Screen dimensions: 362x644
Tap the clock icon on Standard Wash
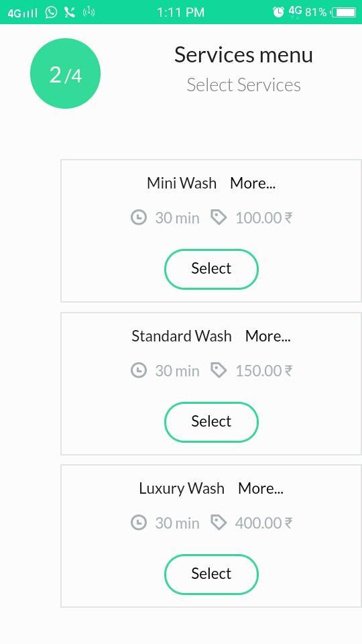[x=139, y=370]
